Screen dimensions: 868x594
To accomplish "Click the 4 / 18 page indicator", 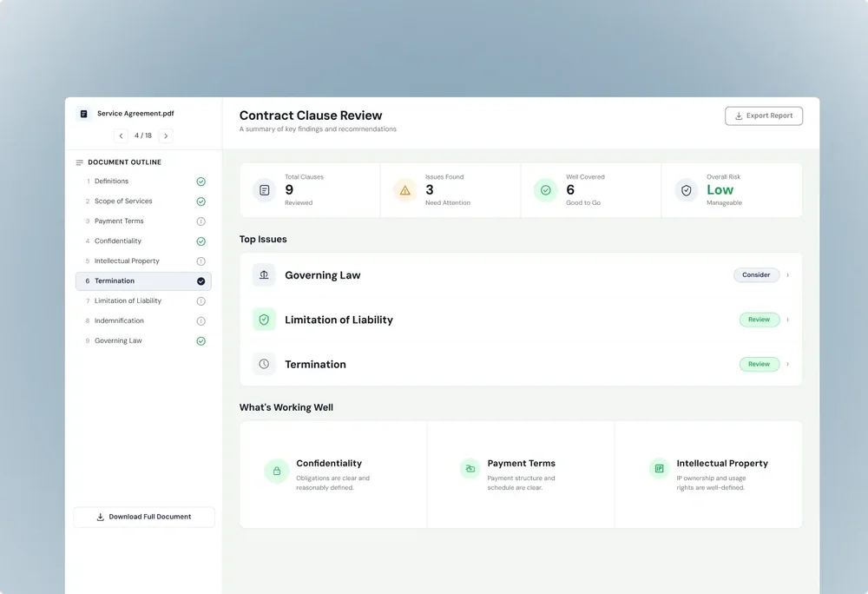I will tap(143, 135).
